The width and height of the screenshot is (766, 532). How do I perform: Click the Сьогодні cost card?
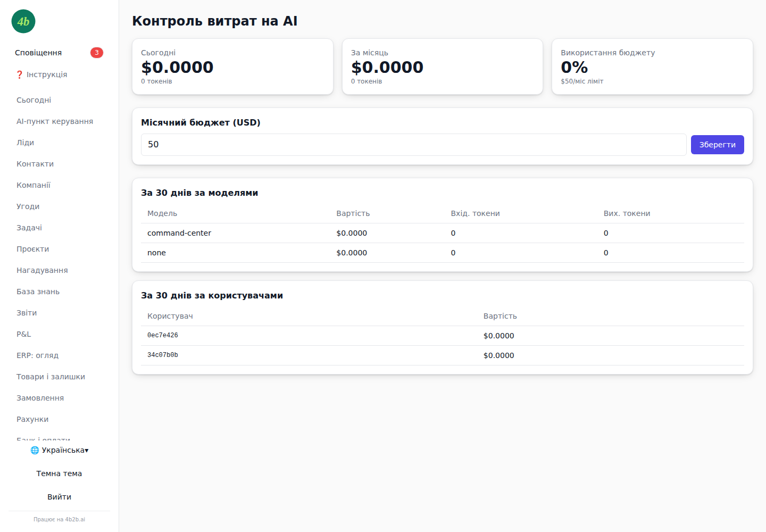click(x=232, y=66)
